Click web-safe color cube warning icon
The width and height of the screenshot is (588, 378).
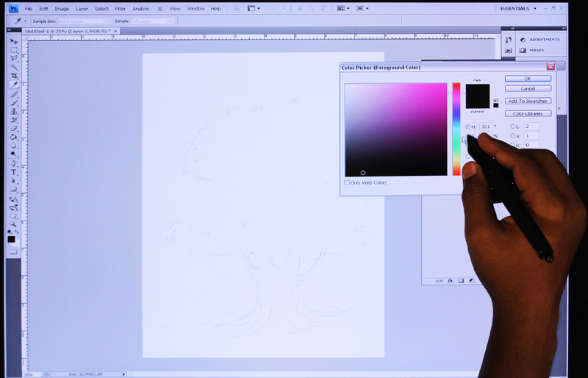point(495,100)
